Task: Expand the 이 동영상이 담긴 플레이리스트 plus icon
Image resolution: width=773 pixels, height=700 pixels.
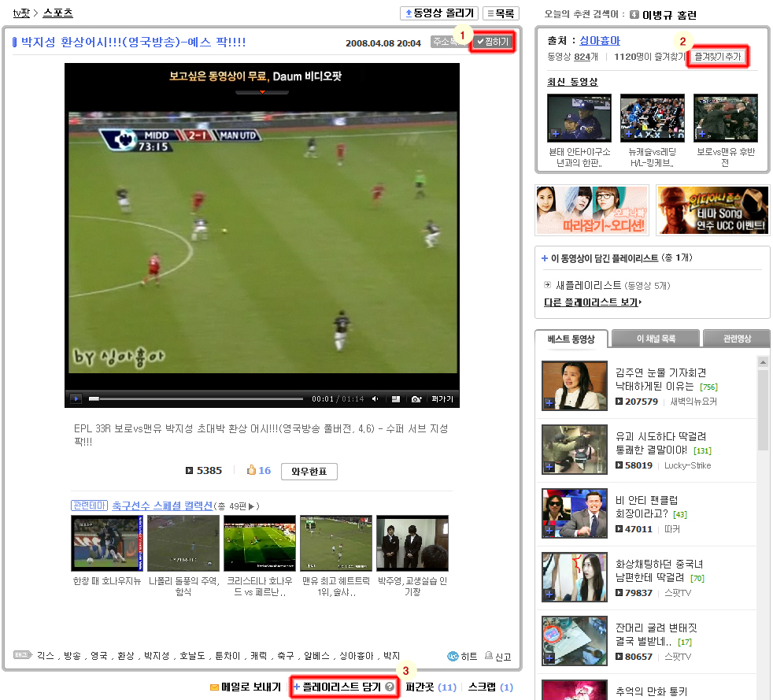Action: point(545,258)
